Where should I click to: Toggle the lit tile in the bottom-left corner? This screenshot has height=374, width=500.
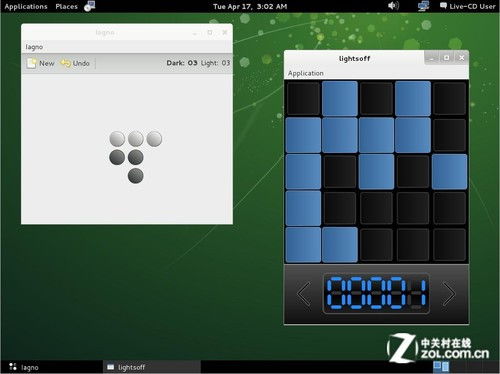tap(303, 245)
